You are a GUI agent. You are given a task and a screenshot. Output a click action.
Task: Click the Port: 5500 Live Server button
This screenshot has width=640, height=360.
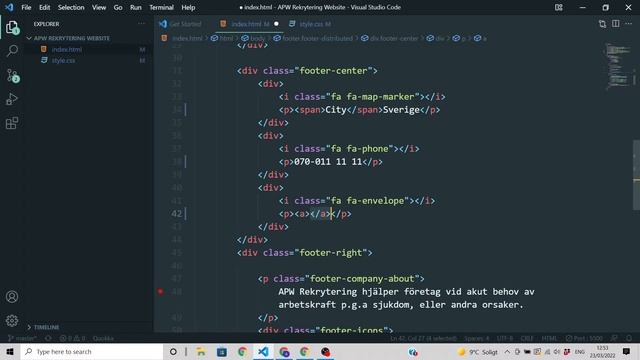(584, 338)
